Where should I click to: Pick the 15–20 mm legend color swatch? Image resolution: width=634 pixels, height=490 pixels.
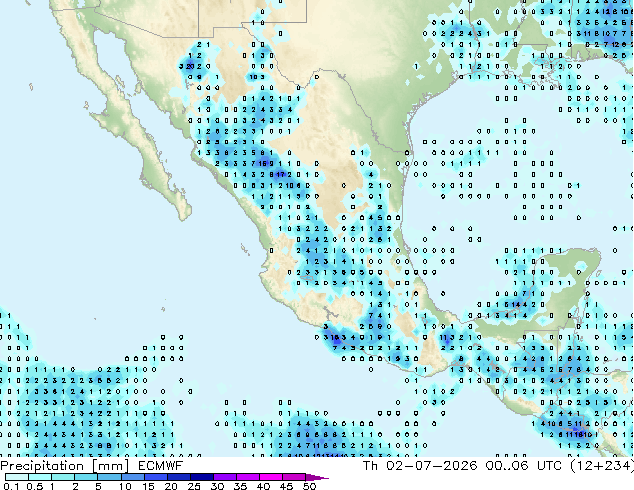coord(155,477)
